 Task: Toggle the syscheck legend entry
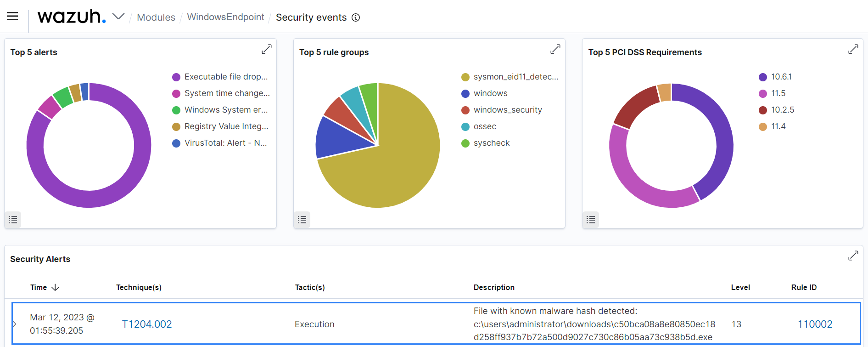pos(491,143)
